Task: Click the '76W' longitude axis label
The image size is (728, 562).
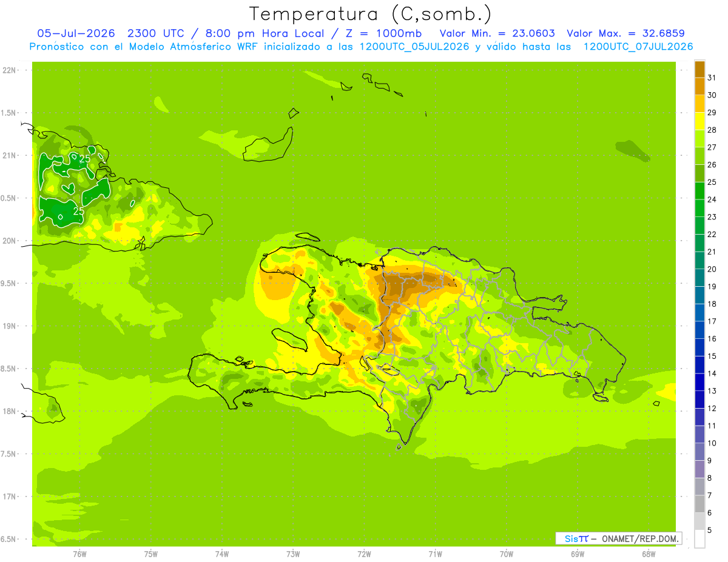Action: click(x=79, y=554)
